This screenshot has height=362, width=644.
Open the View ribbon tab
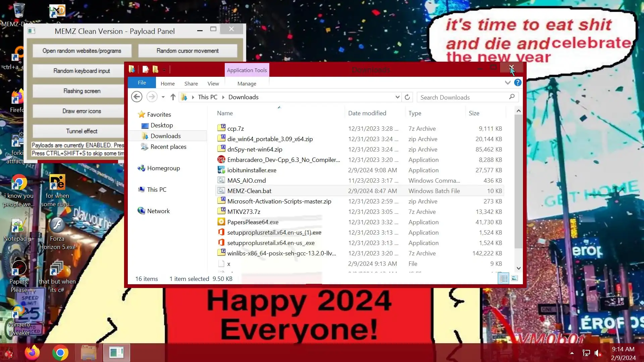click(x=213, y=83)
